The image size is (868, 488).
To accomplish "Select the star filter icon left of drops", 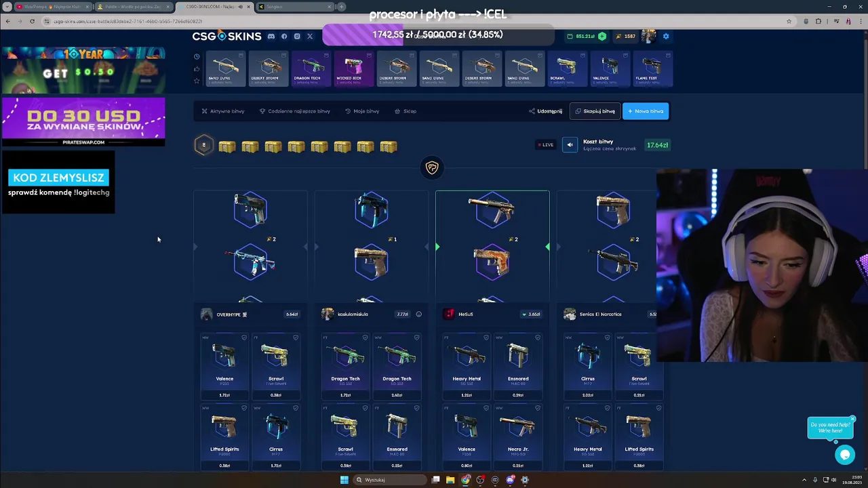I will click(x=197, y=81).
